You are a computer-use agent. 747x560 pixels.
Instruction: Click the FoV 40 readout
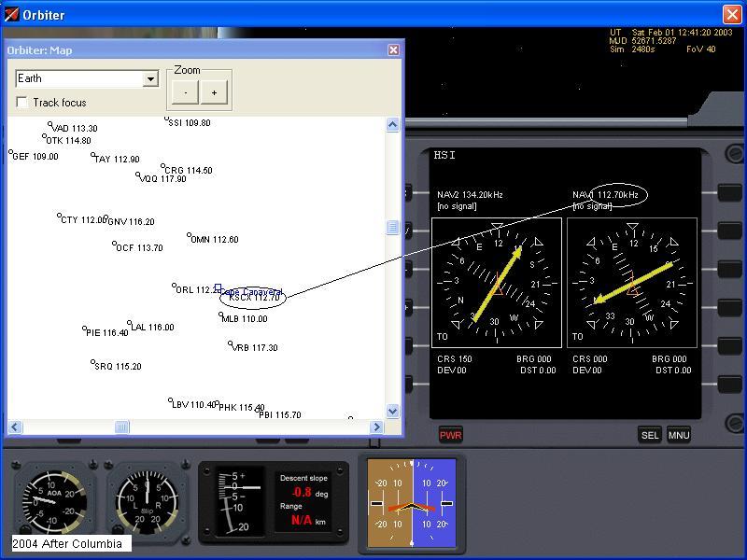(x=701, y=49)
